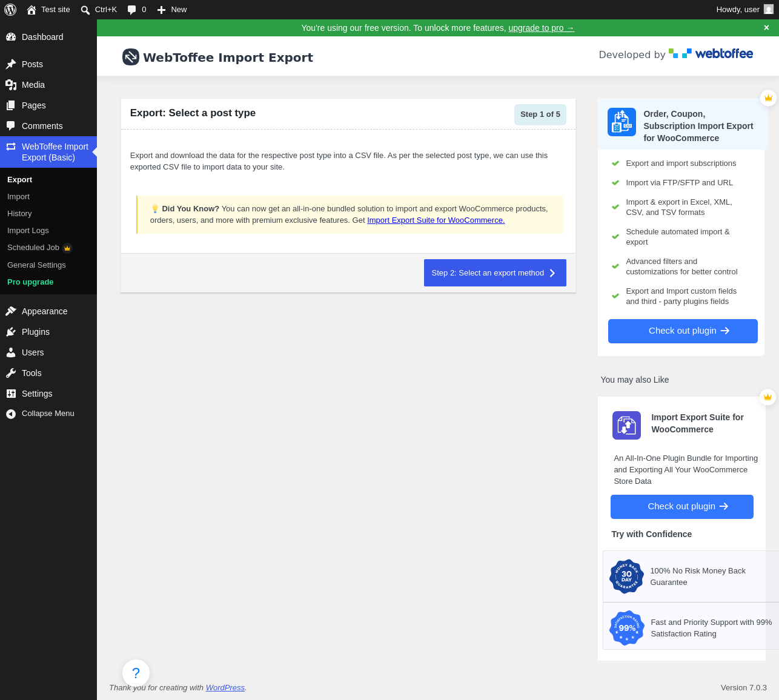Go to the Dashboard menu
Viewport: 779px width, 700px height.
click(48, 37)
